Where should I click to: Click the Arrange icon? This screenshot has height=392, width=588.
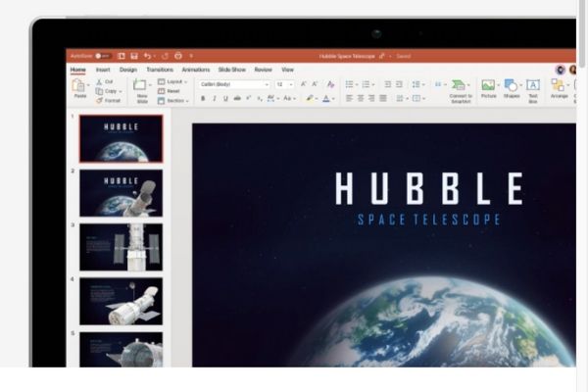tap(558, 85)
